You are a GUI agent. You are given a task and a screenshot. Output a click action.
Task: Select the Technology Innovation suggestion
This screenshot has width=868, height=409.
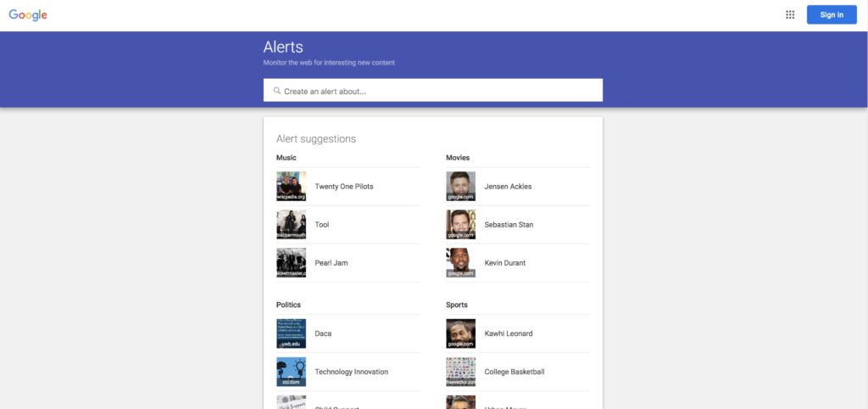tap(348, 372)
